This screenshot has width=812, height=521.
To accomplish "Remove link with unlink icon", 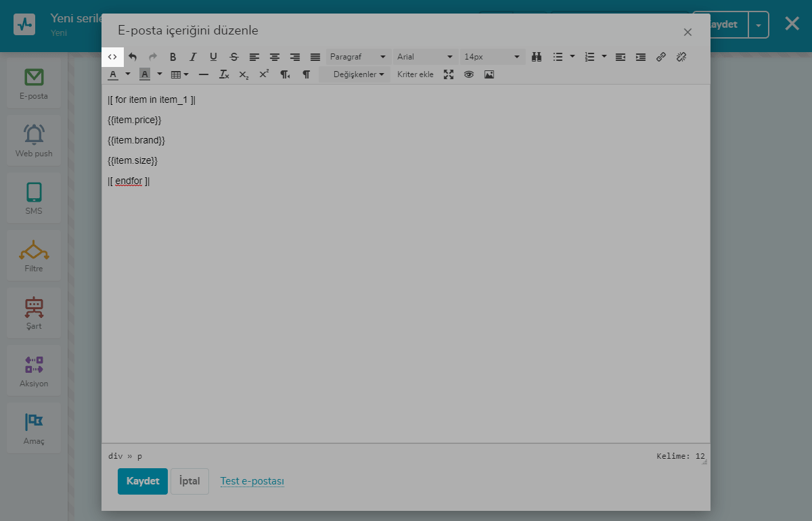I will pos(681,57).
